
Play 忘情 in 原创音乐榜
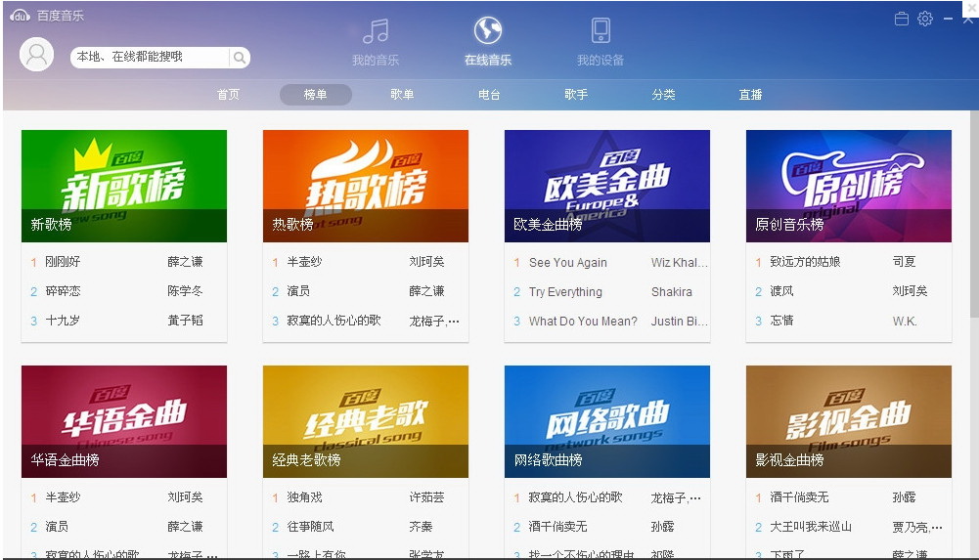pos(781,321)
